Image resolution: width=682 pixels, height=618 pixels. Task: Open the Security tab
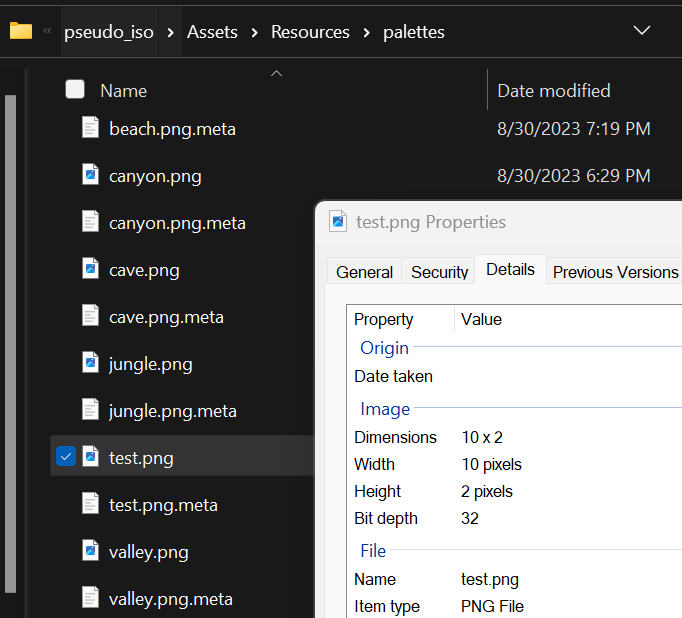(x=439, y=272)
